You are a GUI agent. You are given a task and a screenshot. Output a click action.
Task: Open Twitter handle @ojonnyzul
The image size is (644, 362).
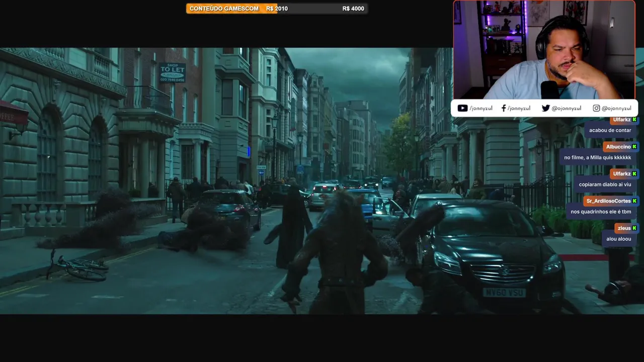[x=567, y=108]
